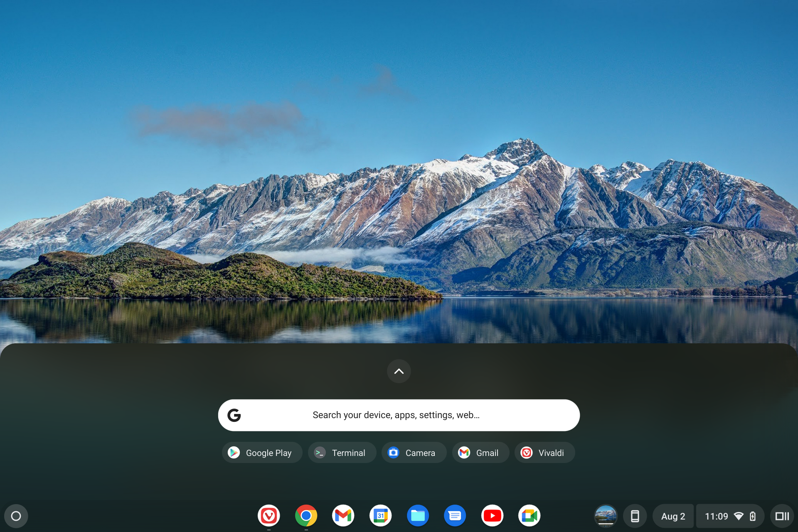Open Terminal suggestion chip
This screenshot has height=532, width=798.
click(x=342, y=453)
